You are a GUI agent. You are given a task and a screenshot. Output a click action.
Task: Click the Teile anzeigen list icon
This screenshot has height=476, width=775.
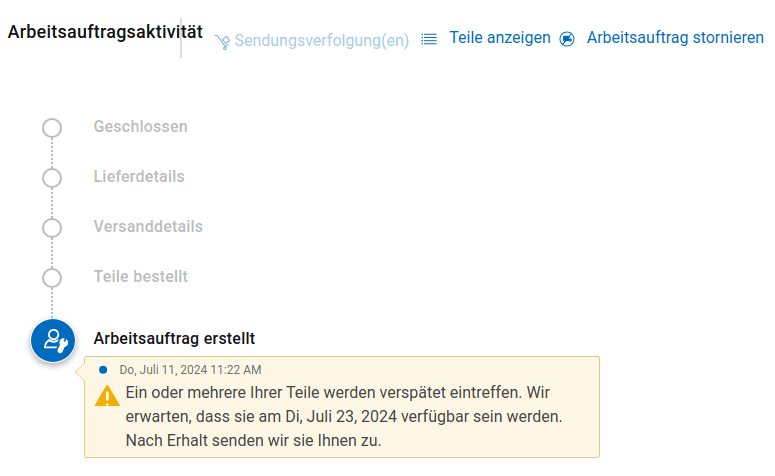point(429,39)
